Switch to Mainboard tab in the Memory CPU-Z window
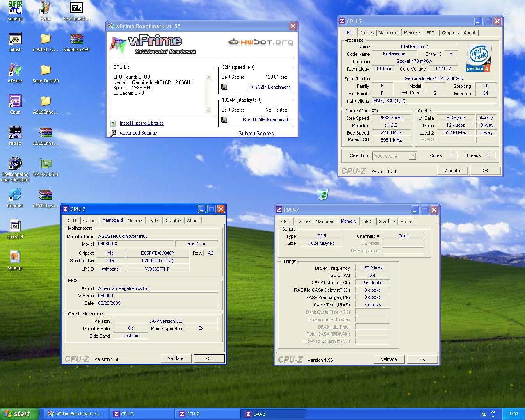This screenshot has width=525, height=420. [326, 221]
